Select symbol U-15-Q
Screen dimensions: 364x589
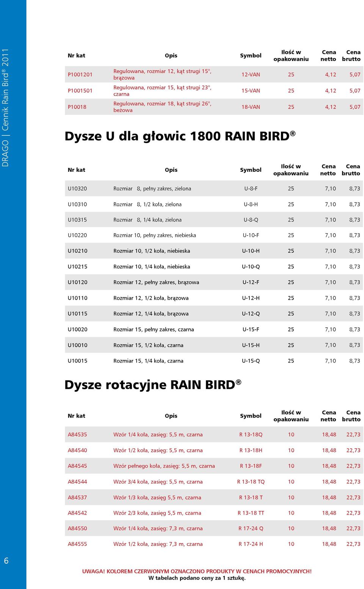251,361
